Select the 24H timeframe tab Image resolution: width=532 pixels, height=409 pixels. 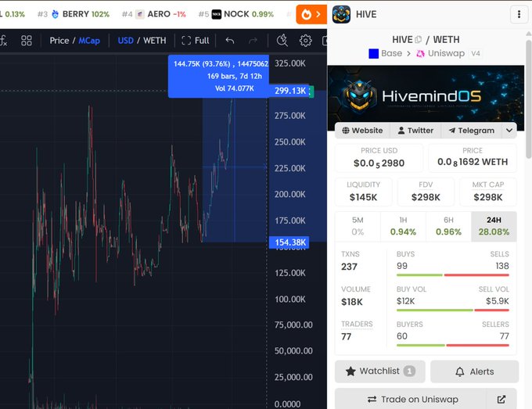coord(494,226)
